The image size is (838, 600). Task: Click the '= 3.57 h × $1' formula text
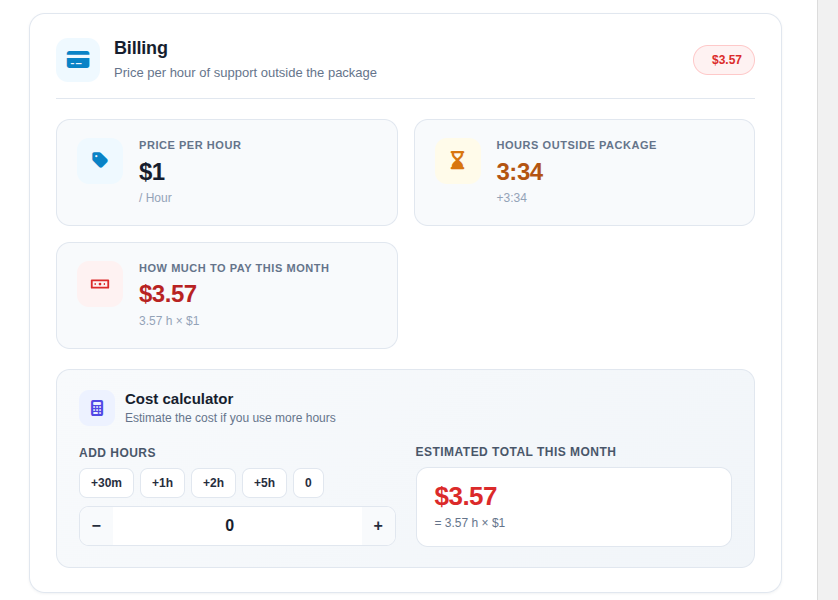pyautogui.click(x=470, y=523)
